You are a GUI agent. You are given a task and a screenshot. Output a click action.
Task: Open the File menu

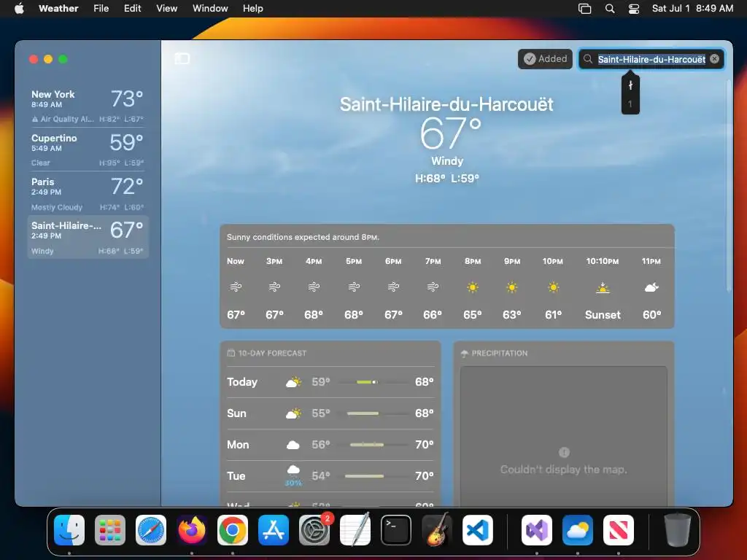[101, 8]
